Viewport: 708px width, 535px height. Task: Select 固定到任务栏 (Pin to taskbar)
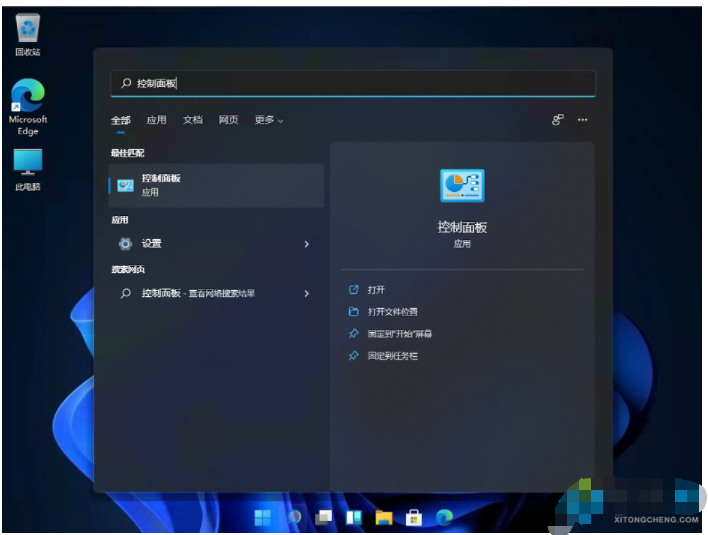(392, 356)
